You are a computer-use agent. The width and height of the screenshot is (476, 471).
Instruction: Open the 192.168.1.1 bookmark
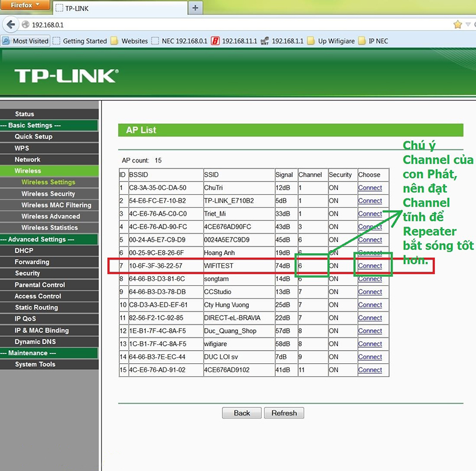(282, 40)
